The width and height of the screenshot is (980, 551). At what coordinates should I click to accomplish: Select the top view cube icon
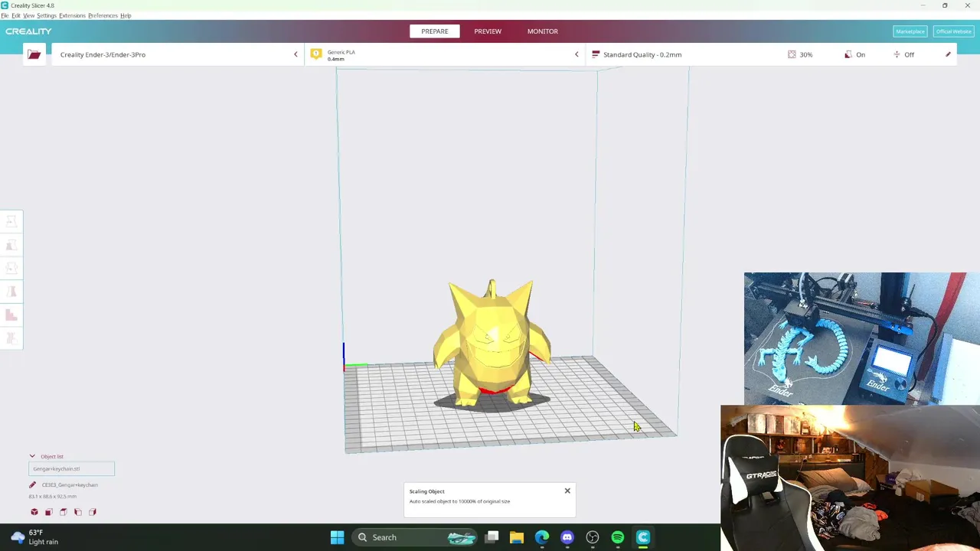click(x=64, y=512)
